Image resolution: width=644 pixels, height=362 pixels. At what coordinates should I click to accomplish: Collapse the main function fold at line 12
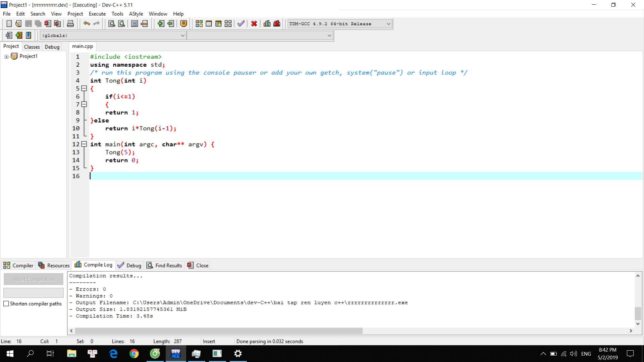coord(84,144)
